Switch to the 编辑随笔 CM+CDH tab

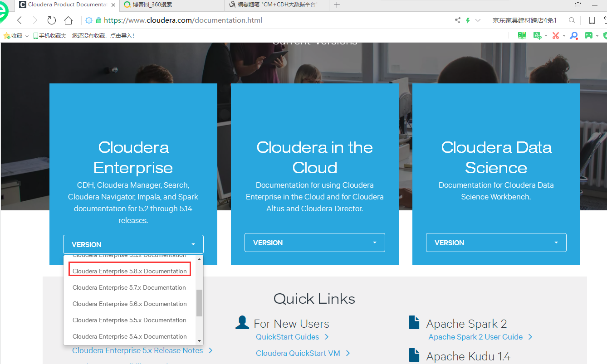pos(277,5)
